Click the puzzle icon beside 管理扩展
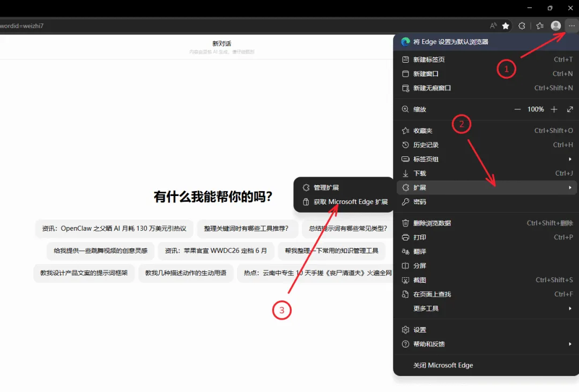This screenshot has height=392, width=579. click(306, 188)
